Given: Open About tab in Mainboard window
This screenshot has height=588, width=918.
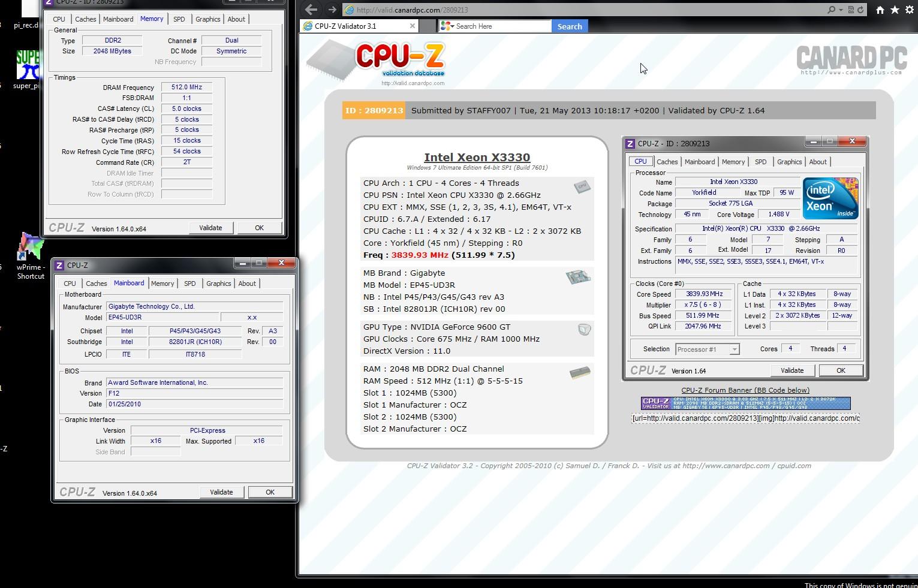Looking at the screenshot, I should [x=247, y=284].
